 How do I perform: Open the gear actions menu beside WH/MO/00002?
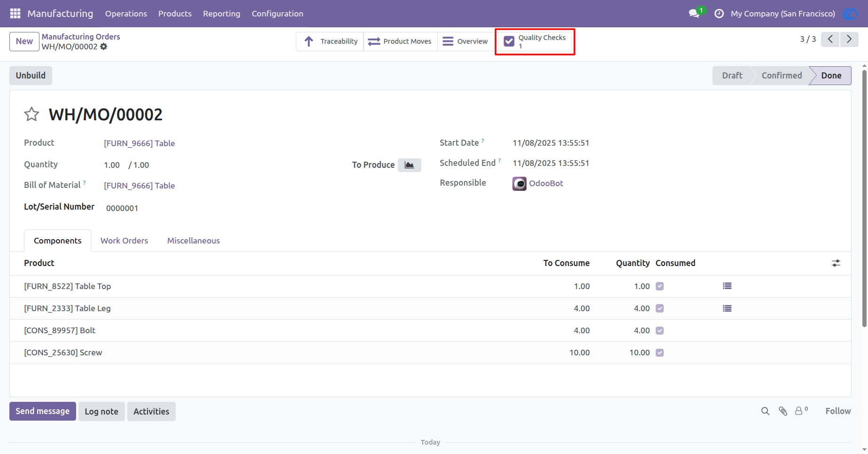coord(104,47)
